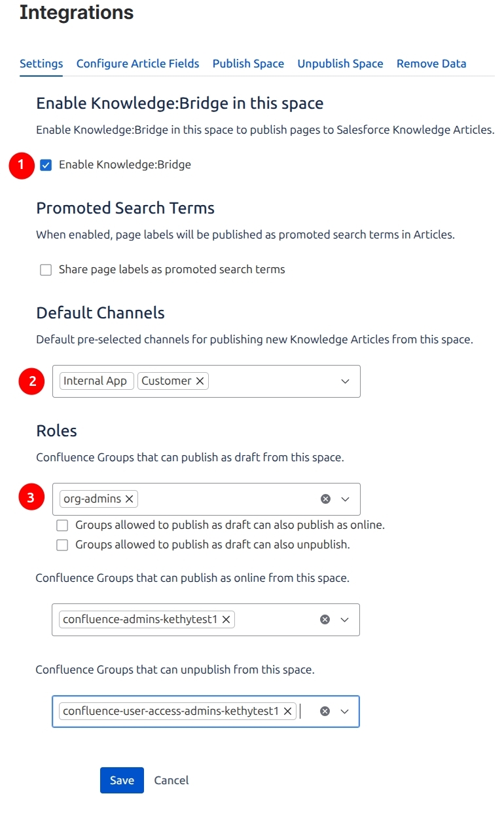The width and height of the screenshot is (504, 817).
Task: Remove confluence-user-access-admins-kethytest1 tag
Action: [287, 712]
